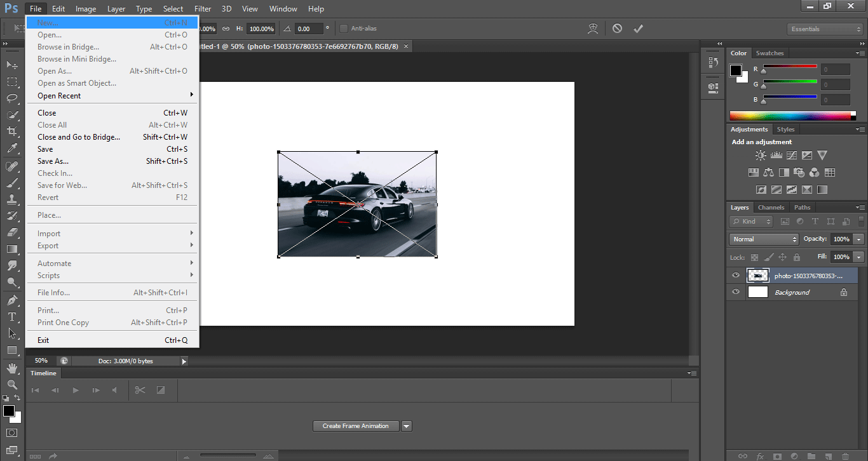
Task: Add a Brightness/Contrast adjustment
Action: pyautogui.click(x=761, y=155)
